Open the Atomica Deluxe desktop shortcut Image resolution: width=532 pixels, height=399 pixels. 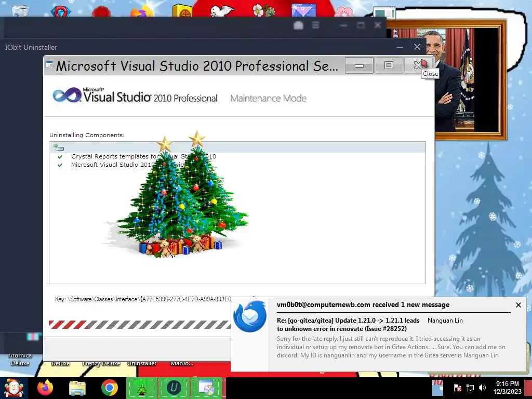(20, 359)
